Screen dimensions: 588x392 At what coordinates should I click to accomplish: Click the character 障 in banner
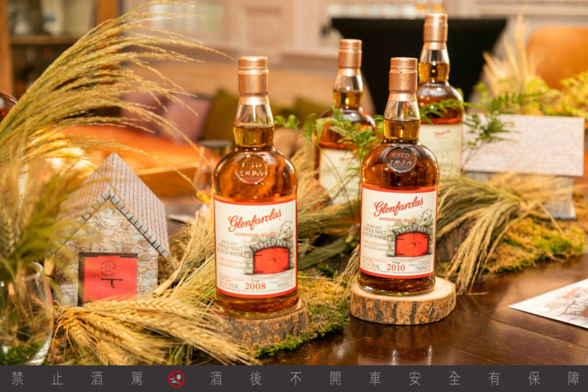pyautogui.click(x=573, y=379)
